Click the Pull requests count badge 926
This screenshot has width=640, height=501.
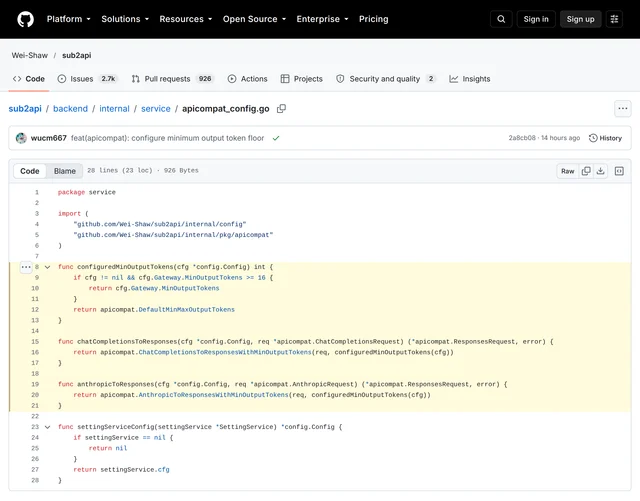pyautogui.click(x=205, y=79)
